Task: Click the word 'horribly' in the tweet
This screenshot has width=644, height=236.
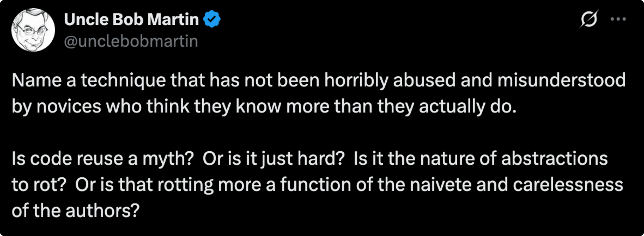Action: pos(356,81)
